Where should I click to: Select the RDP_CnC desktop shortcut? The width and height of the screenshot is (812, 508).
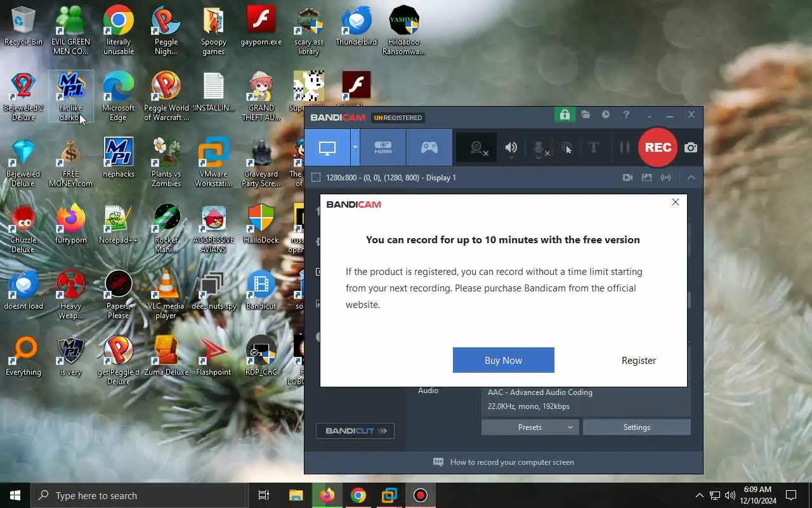point(261,356)
